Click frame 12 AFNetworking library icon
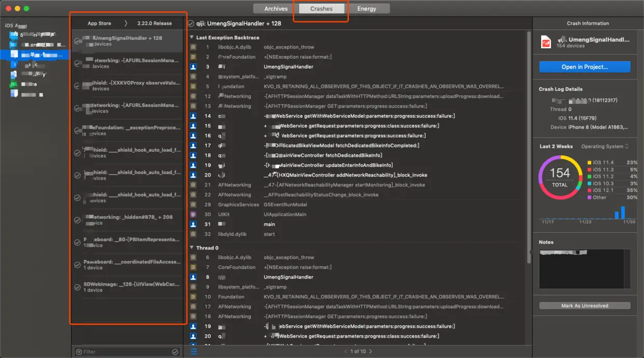The height and width of the screenshot is (358, 644). [193, 97]
